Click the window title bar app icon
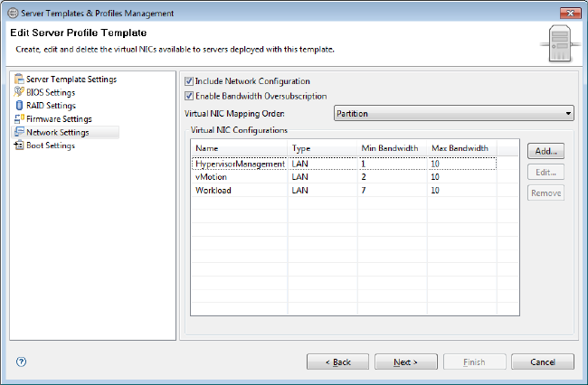588x385 pixels. 12,13
